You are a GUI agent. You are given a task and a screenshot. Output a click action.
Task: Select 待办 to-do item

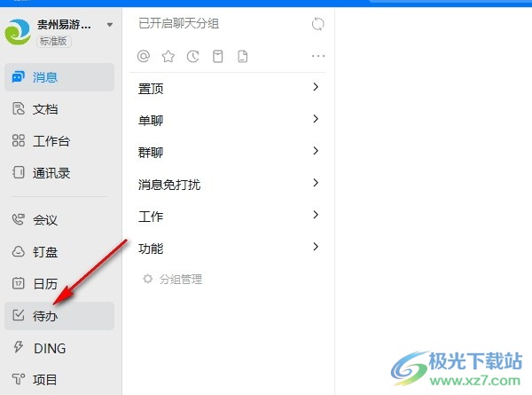pos(59,316)
